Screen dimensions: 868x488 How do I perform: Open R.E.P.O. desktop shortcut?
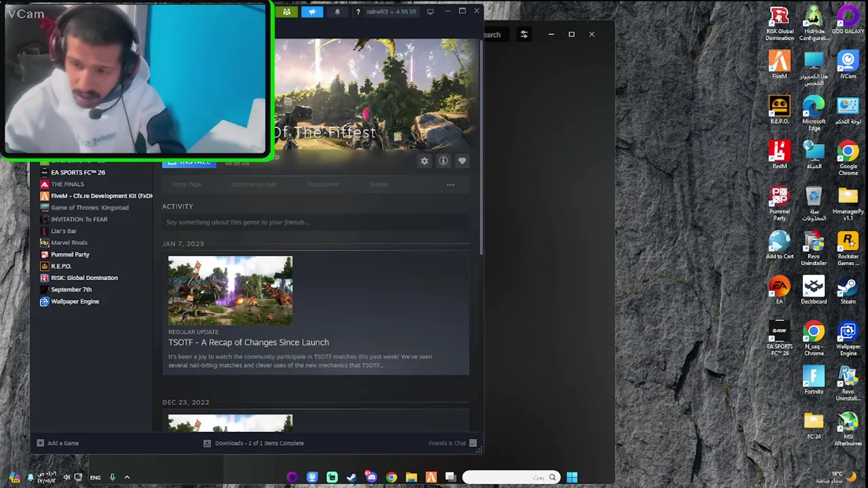[x=779, y=110]
